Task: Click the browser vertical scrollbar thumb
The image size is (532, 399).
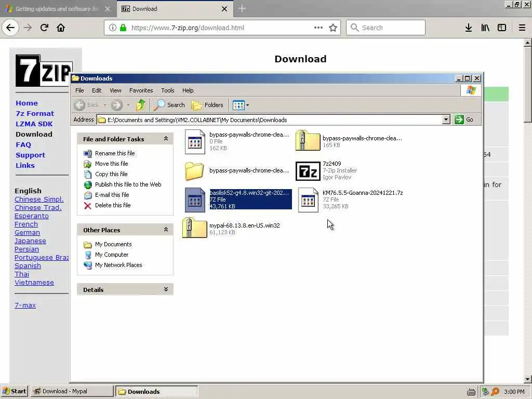Action: click(527, 85)
